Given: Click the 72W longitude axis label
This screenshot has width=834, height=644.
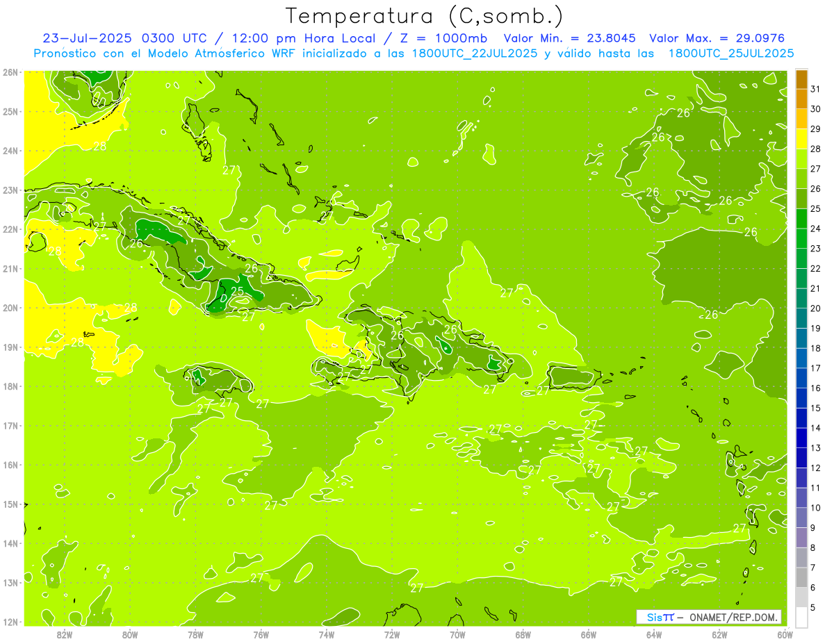Looking at the screenshot, I should pos(392,634).
